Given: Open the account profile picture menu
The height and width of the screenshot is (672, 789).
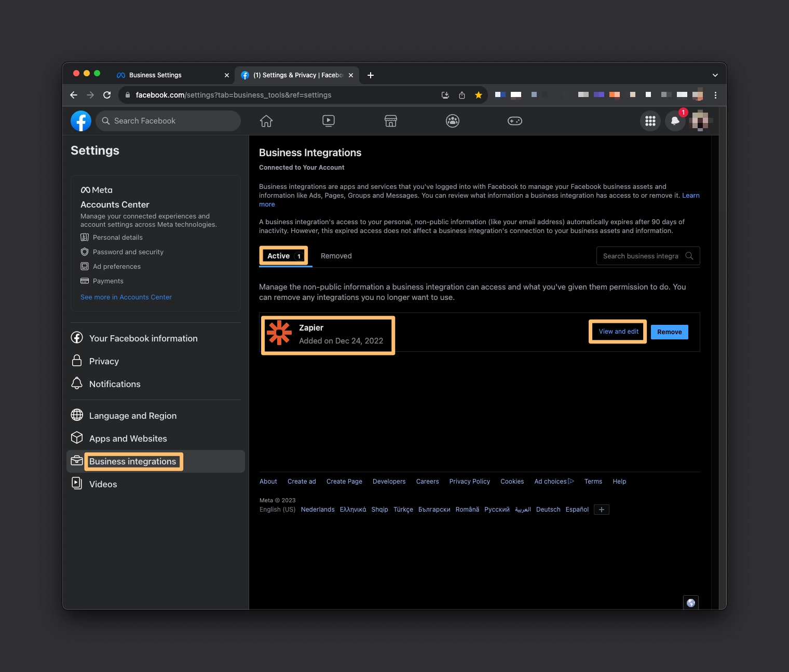Looking at the screenshot, I should (x=700, y=121).
